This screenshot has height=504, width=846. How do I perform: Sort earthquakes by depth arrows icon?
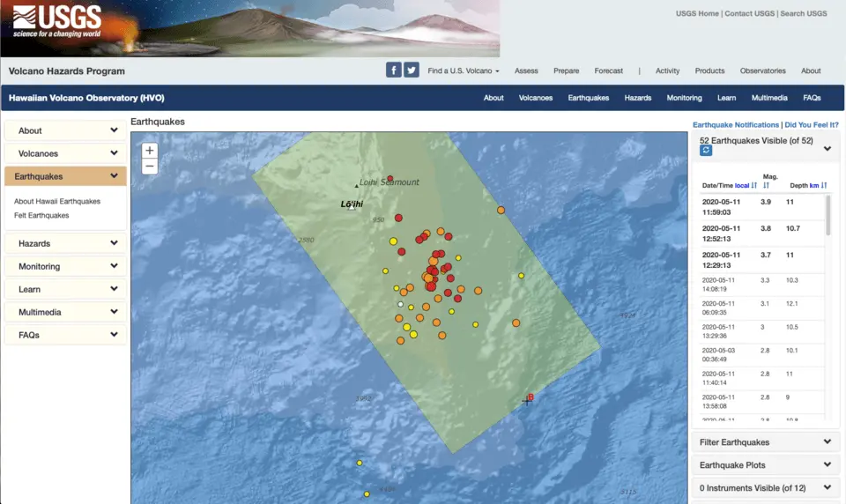(x=824, y=185)
